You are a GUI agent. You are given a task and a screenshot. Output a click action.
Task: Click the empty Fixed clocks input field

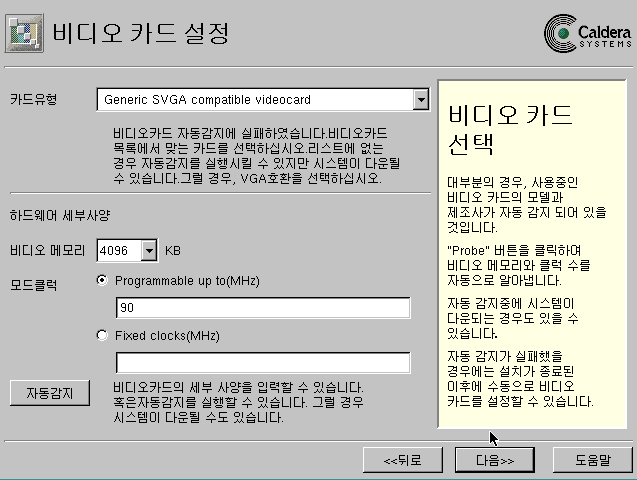coord(263,363)
